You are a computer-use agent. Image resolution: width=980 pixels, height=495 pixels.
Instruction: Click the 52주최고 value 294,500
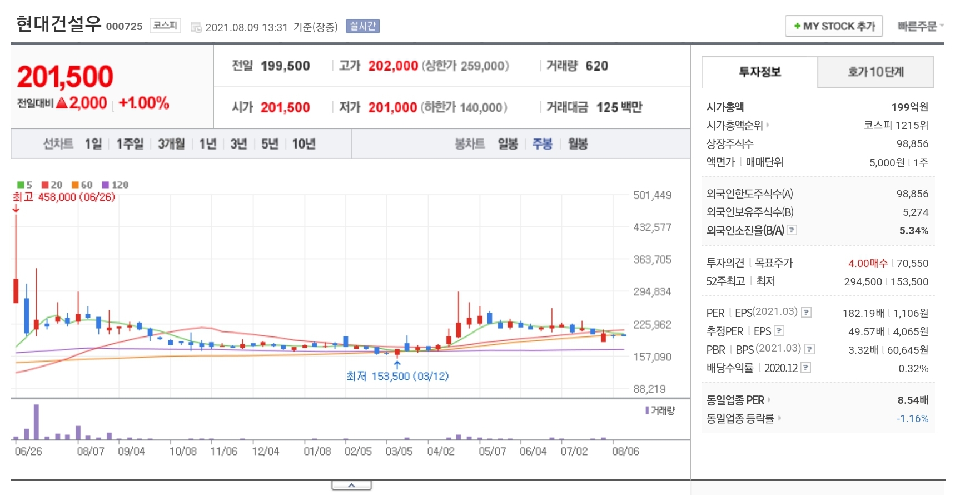(863, 281)
